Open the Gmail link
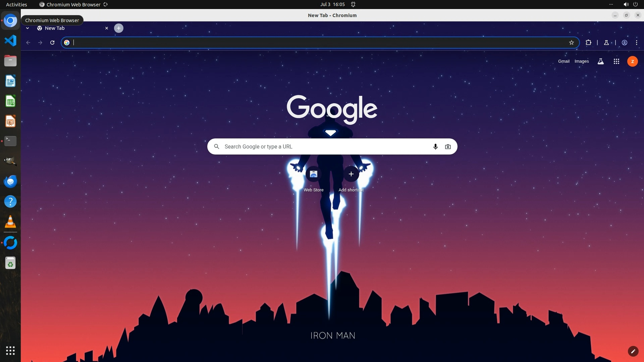This screenshot has width=644, height=362. pos(563,61)
